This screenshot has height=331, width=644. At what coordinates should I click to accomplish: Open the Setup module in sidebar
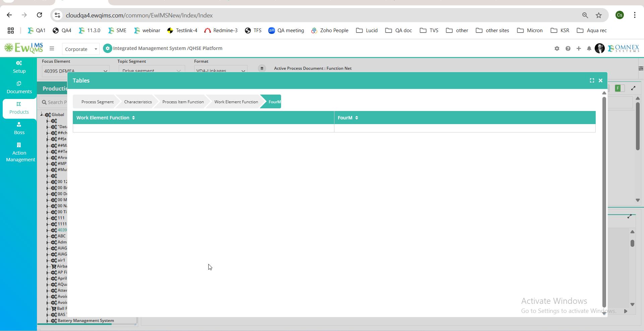click(x=19, y=67)
